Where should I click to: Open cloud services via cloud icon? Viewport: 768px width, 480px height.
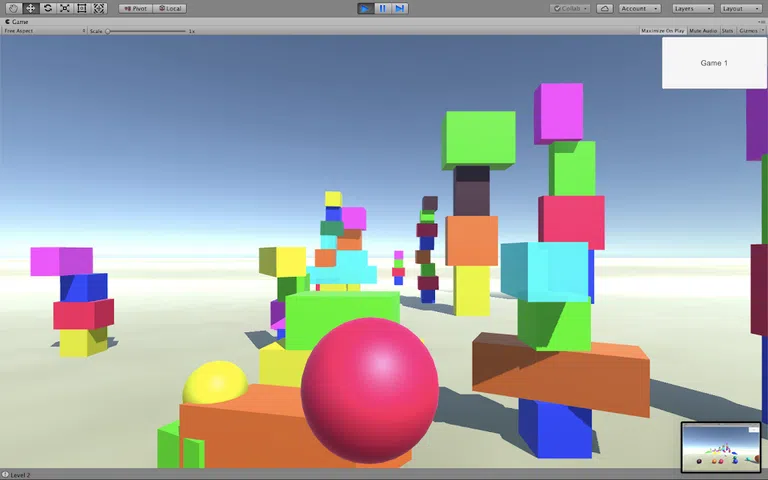pyautogui.click(x=605, y=8)
